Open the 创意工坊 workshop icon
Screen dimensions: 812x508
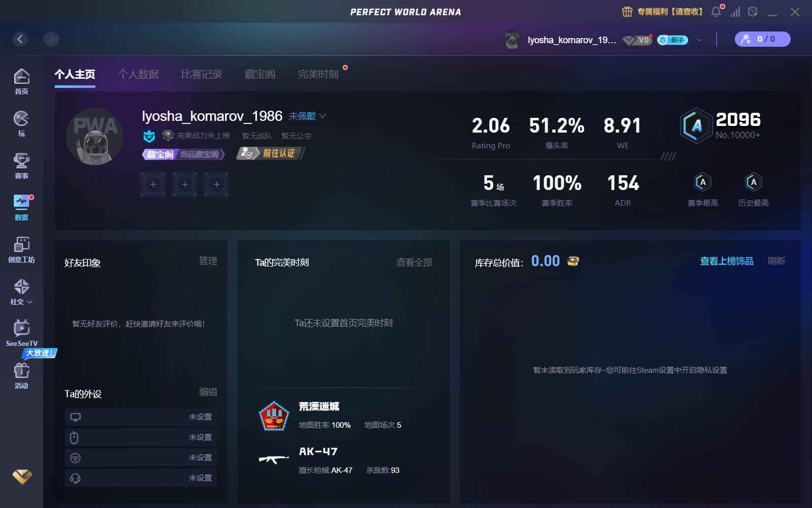[x=21, y=250]
